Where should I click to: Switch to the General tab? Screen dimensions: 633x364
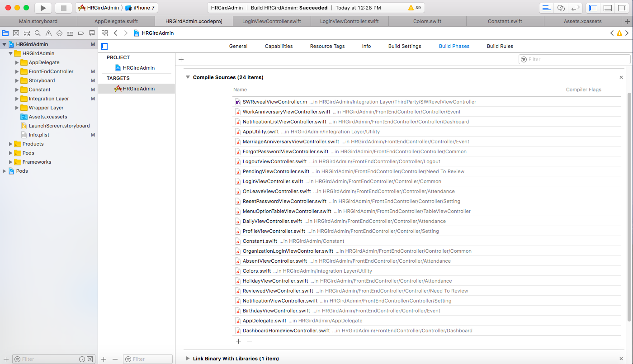pos(238,46)
